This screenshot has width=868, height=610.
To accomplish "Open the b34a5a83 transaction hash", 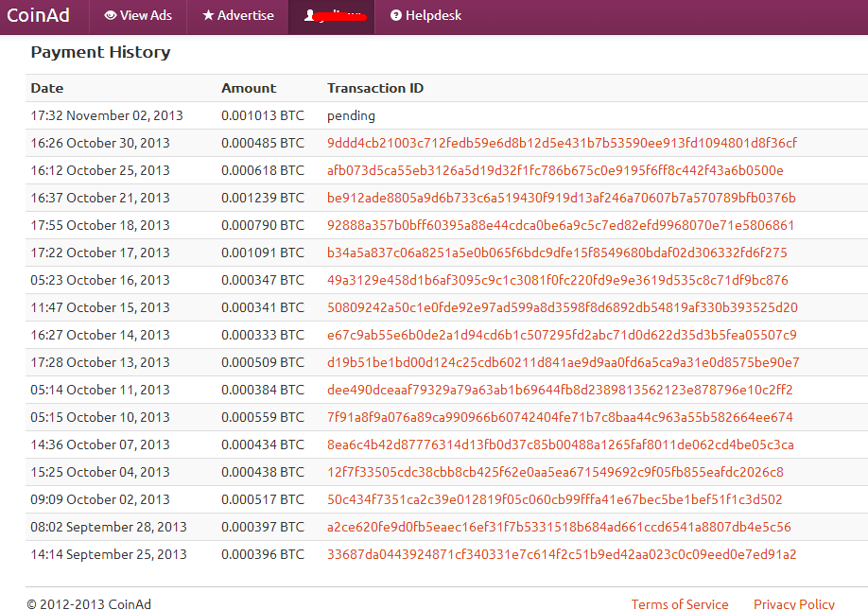I will 557,253.
